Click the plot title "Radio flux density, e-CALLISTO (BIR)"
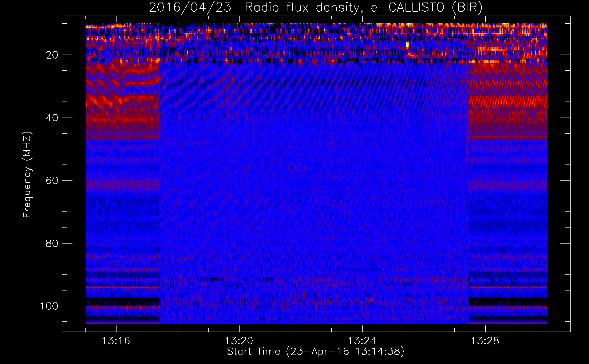This screenshot has height=364, width=589. click(x=363, y=8)
